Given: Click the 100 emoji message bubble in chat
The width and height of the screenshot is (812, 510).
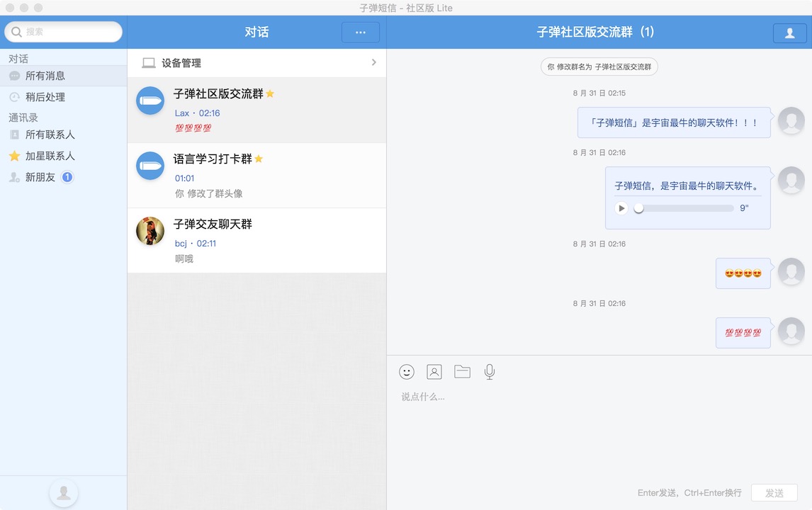Looking at the screenshot, I should coord(743,333).
